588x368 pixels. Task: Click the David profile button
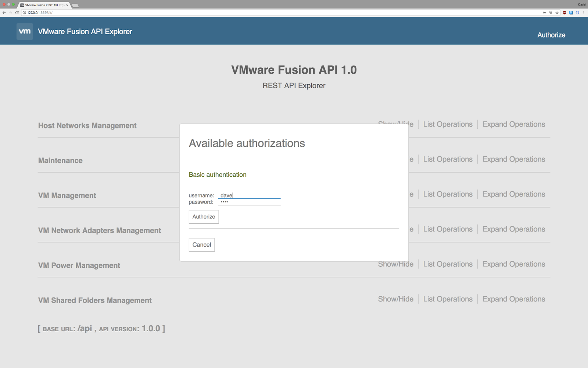click(x=582, y=4)
